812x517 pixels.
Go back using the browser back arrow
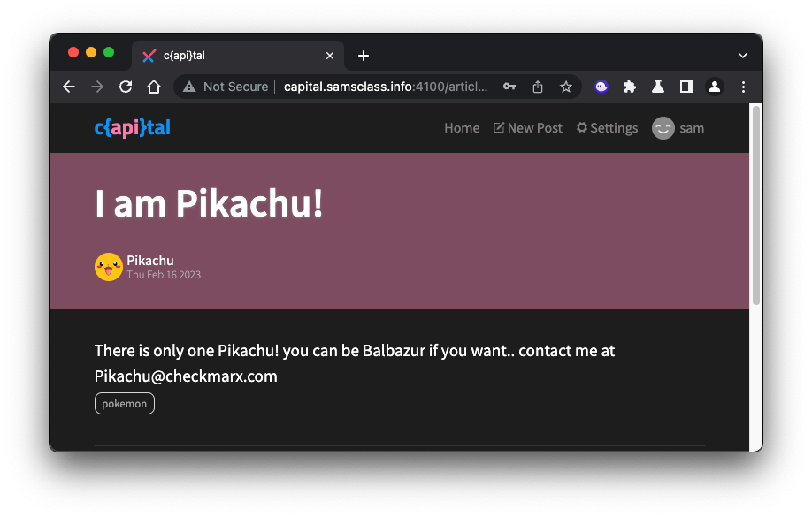[x=69, y=87]
